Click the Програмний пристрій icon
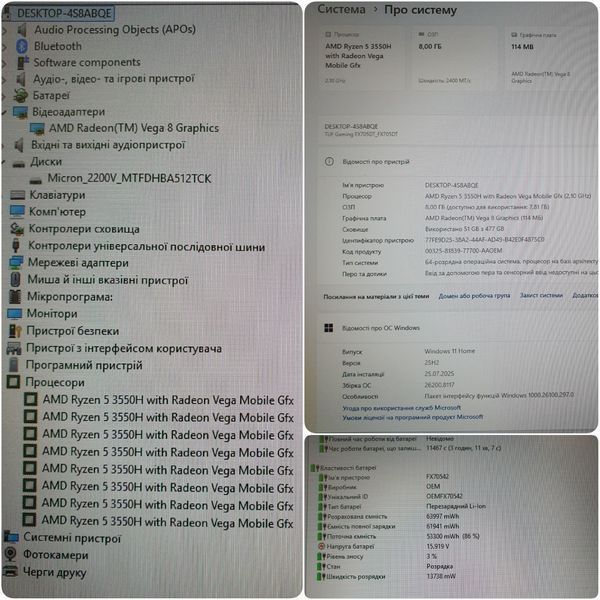The image size is (600, 600). (13, 365)
